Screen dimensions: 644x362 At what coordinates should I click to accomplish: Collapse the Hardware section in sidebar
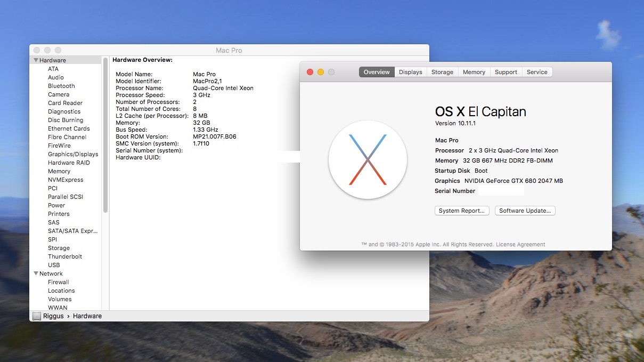tap(36, 60)
